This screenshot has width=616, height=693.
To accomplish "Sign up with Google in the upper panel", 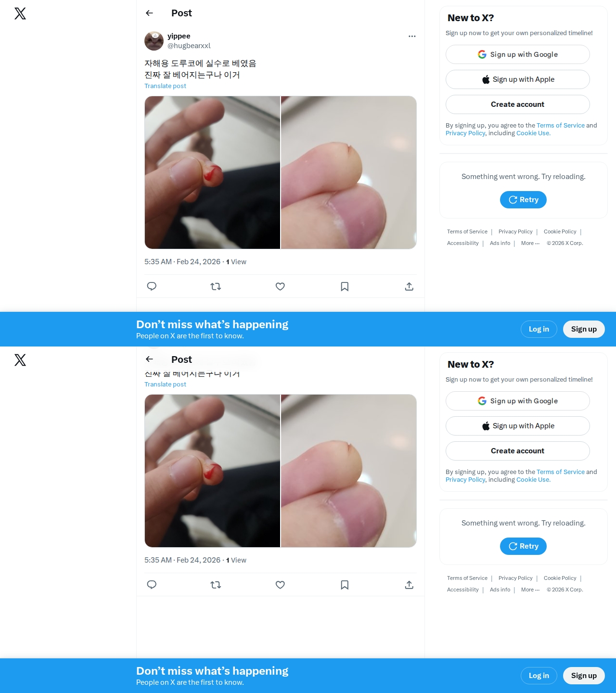I will click(518, 54).
